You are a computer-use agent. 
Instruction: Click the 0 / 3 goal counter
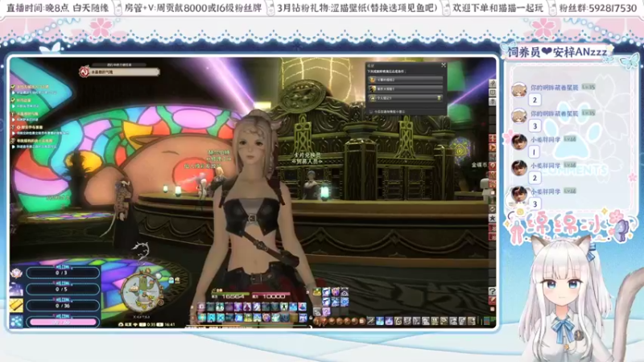click(x=62, y=273)
